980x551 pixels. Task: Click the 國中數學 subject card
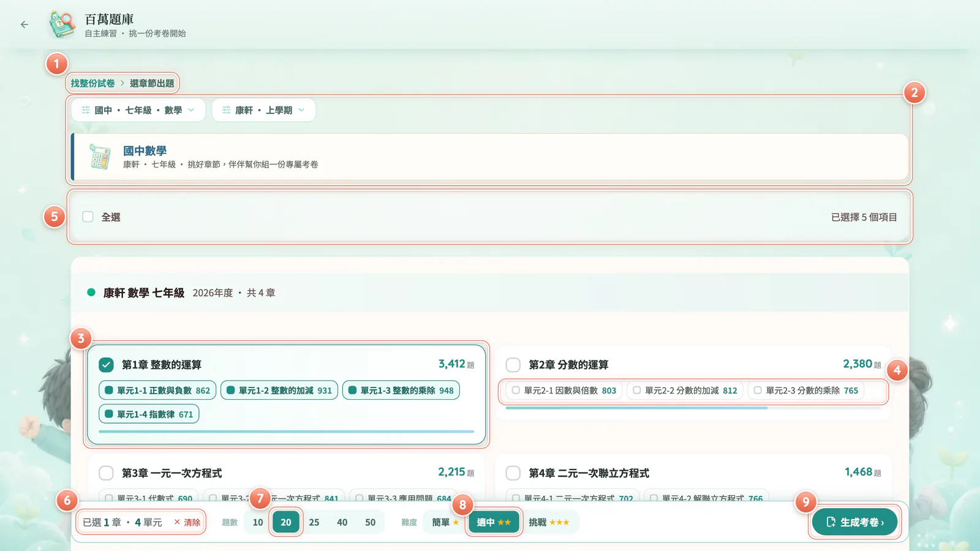(x=489, y=157)
